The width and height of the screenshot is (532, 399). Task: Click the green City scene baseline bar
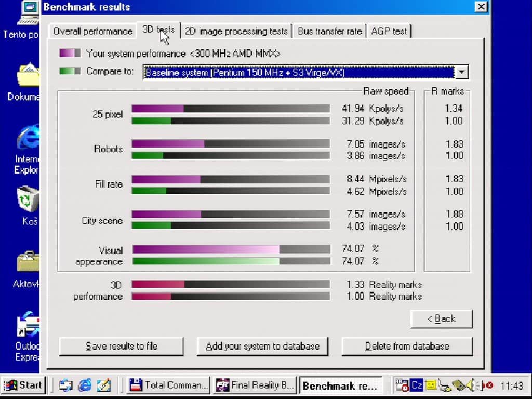[x=151, y=225]
